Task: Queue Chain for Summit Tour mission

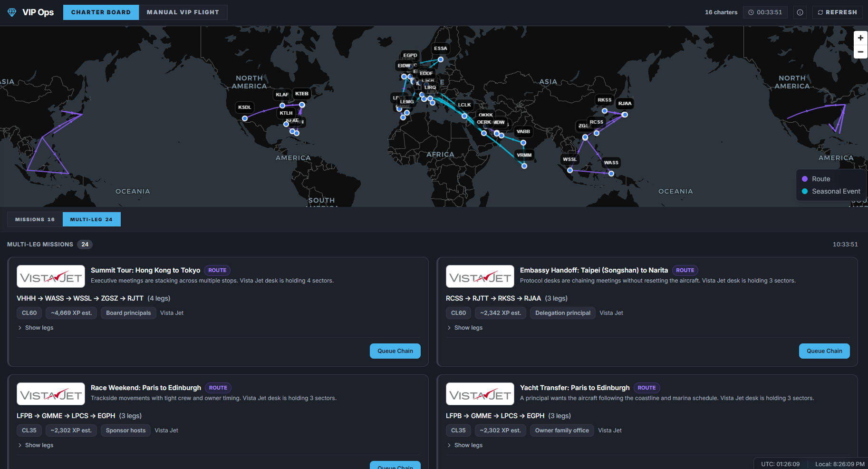Action: click(395, 351)
